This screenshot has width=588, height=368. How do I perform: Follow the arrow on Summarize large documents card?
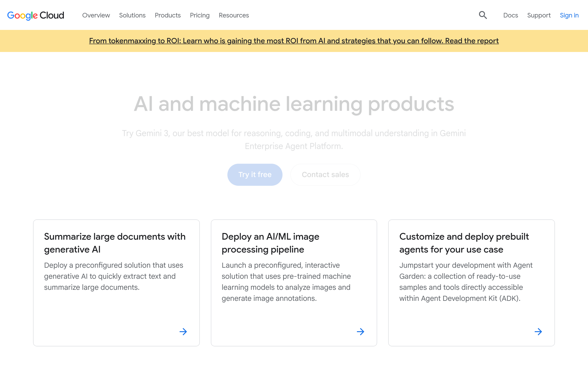[x=183, y=331]
